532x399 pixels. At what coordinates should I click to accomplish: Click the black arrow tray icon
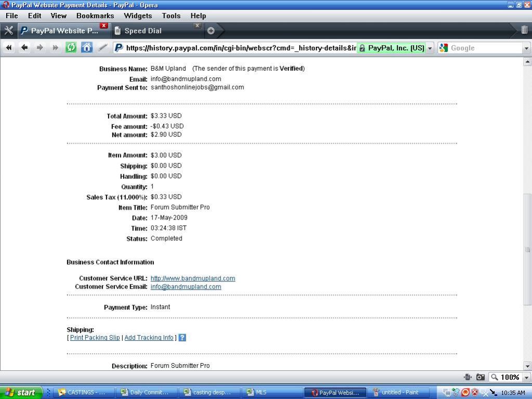click(x=493, y=393)
